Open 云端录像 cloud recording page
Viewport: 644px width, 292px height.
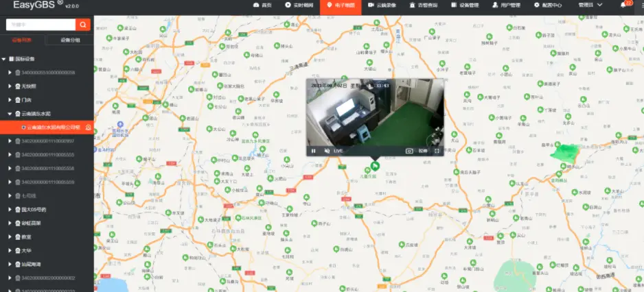[384, 5]
